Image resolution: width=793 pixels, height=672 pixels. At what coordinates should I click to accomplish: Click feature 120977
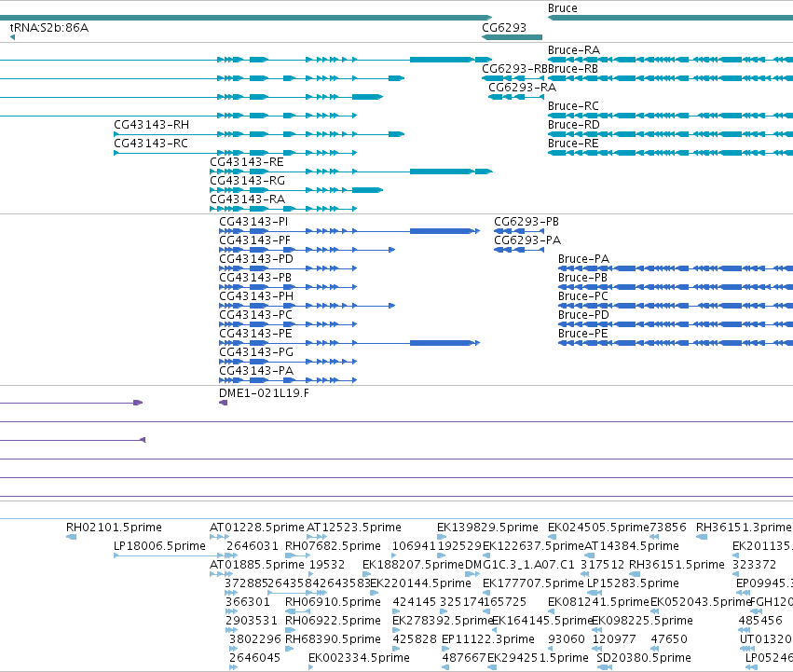(614, 640)
